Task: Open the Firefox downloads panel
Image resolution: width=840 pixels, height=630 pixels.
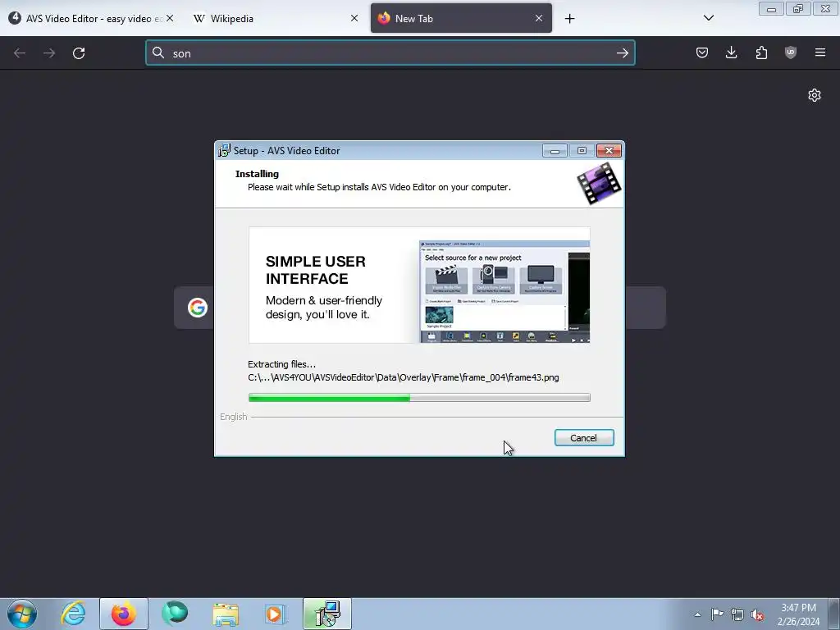Action: tap(731, 52)
